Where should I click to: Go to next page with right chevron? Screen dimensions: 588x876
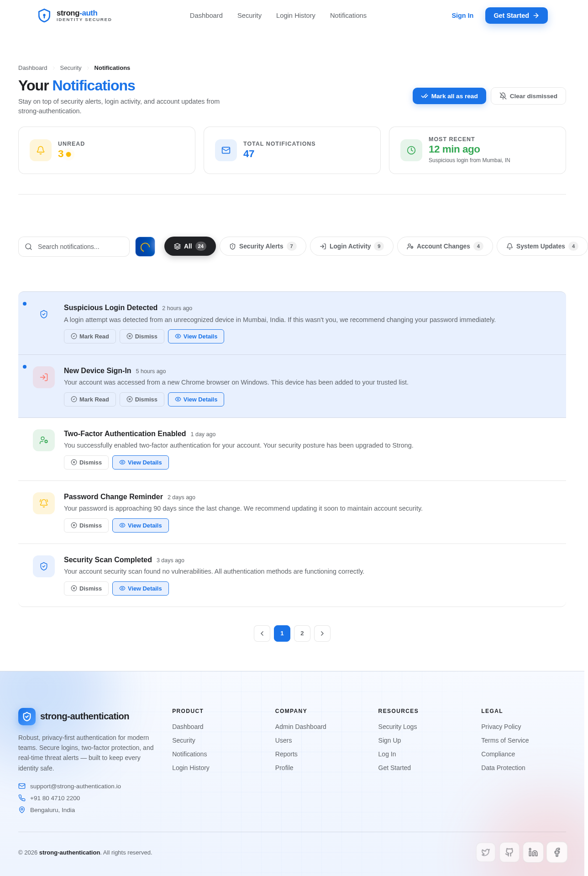click(322, 633)
